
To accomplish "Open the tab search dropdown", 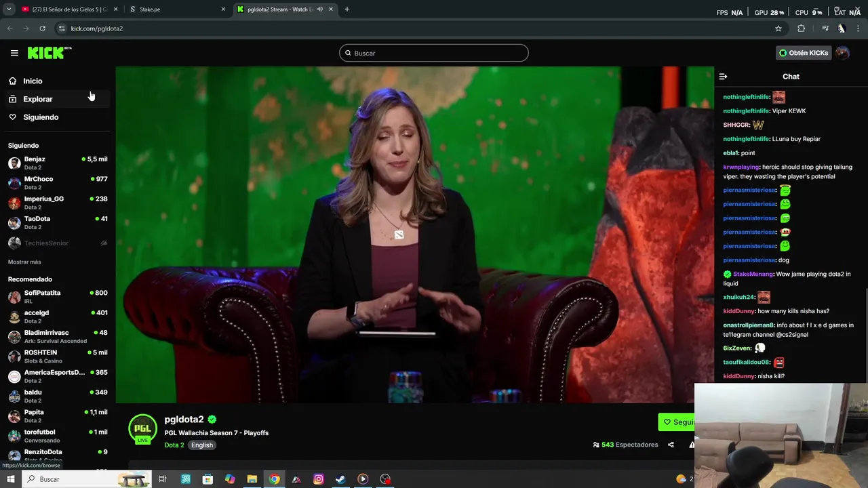I will pyautogui.click(x=9, y=9).
